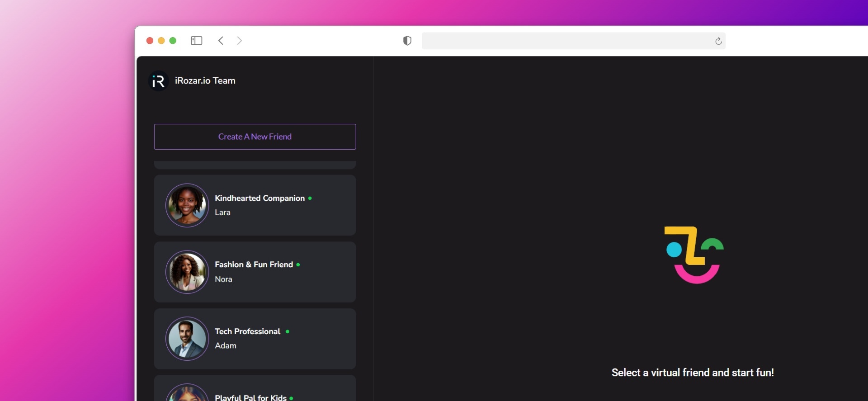This screenshot has height=401, width=868.
Task: Click the colorful smiley face logo
Action: [x=693, y=255]
